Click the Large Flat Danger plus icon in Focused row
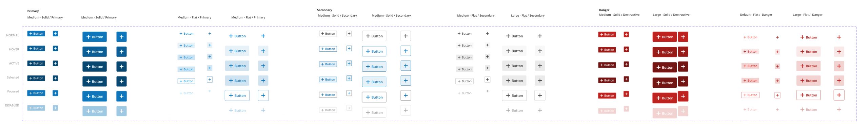Screen dimensions: 868x138 839,95
